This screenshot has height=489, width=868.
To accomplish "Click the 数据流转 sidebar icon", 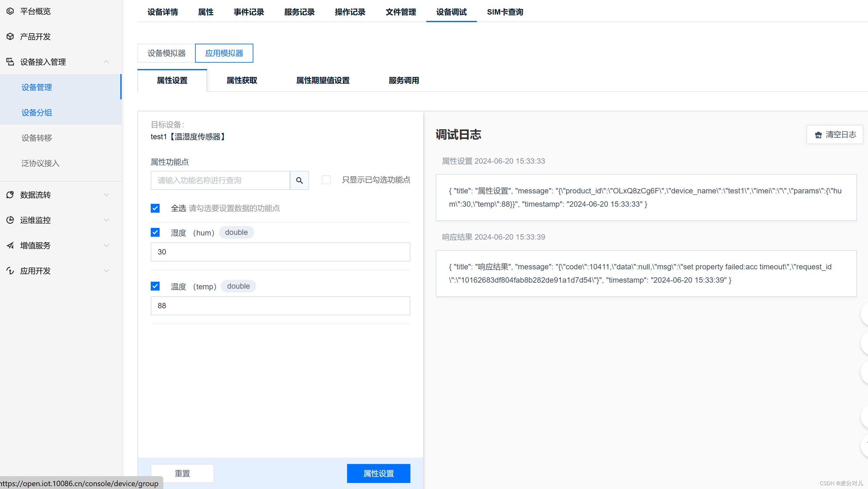I will click(10, 195).
